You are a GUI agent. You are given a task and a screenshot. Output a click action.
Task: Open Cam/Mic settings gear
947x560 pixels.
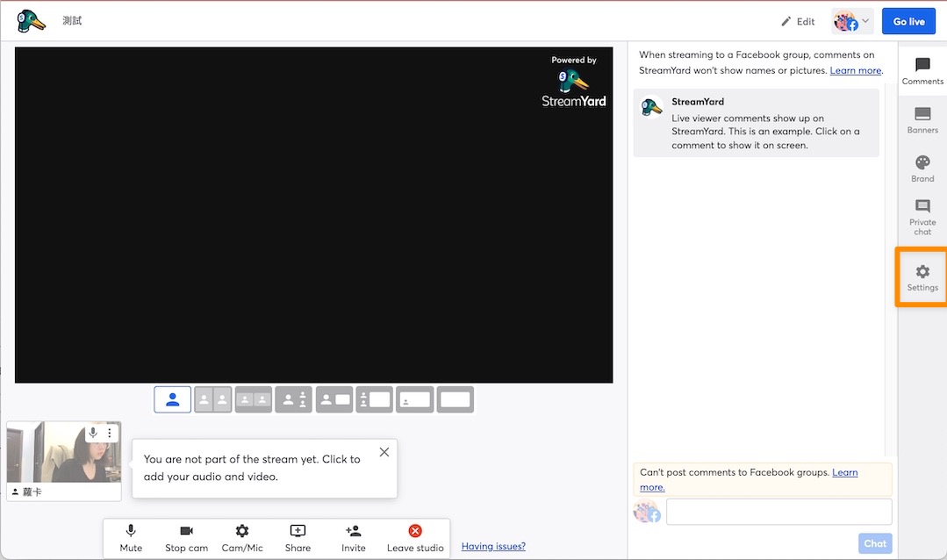pyautogui.click(x=242, y=538)
